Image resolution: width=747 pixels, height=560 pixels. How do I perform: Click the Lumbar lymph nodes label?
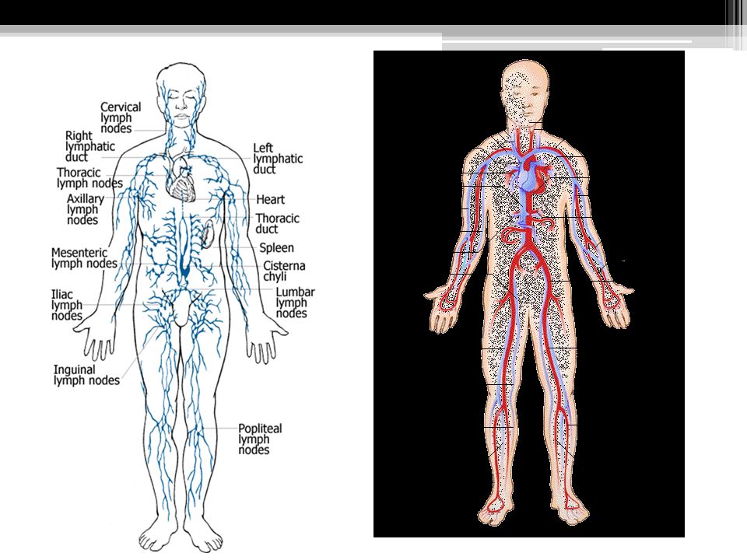click(295, 303)
